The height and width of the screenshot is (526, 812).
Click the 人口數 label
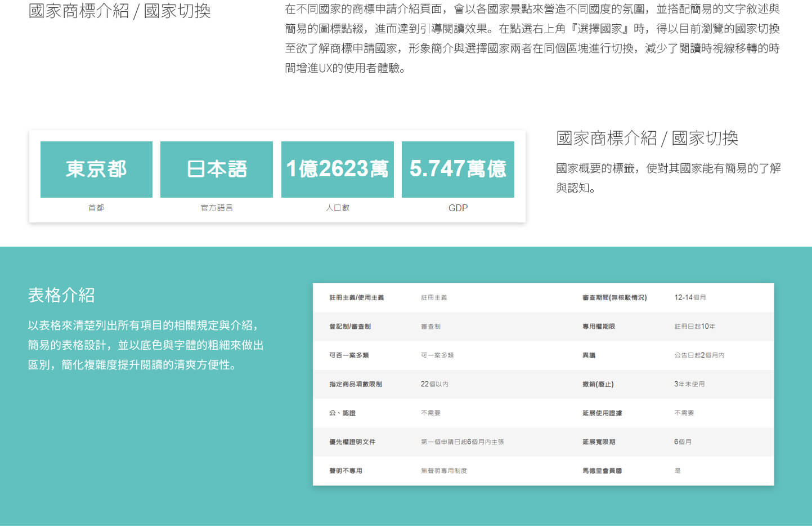coord(337,207)
